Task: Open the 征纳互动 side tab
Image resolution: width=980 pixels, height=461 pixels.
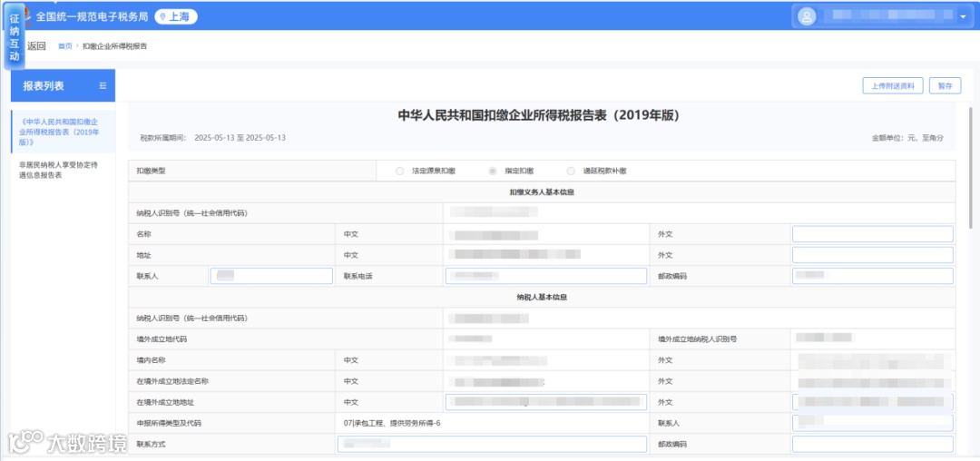Action: (x=15, y=37)
